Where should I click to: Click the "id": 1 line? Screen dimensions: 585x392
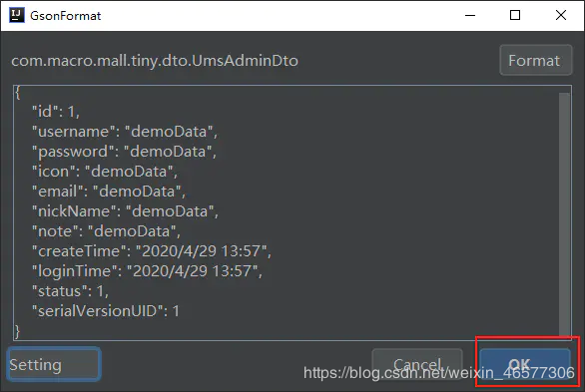56,112
